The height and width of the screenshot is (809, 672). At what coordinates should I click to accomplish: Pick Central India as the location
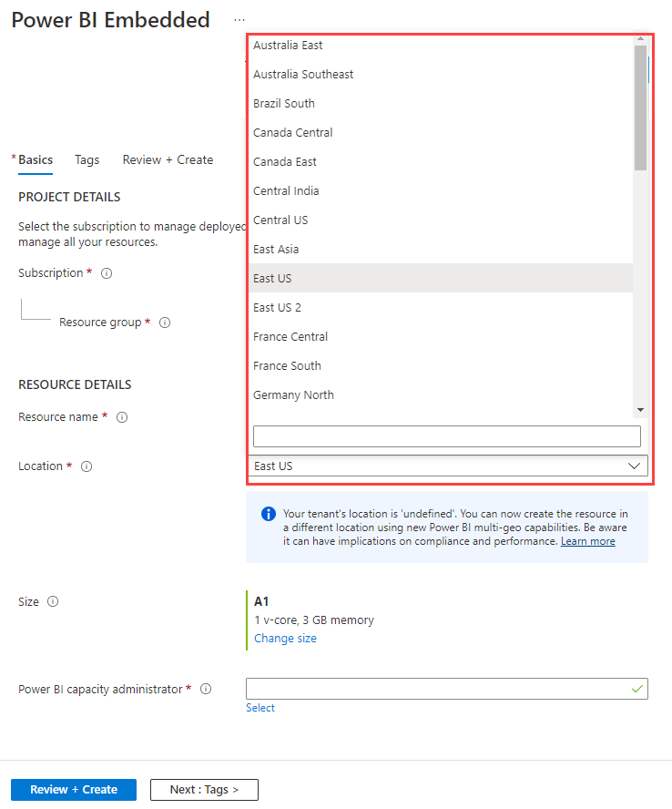click(286, 191)
